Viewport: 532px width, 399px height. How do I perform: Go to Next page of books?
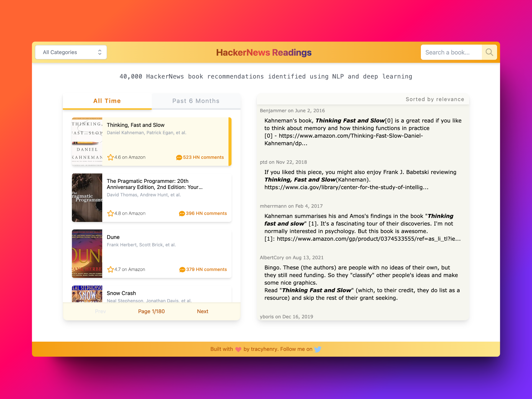[203, 311]
